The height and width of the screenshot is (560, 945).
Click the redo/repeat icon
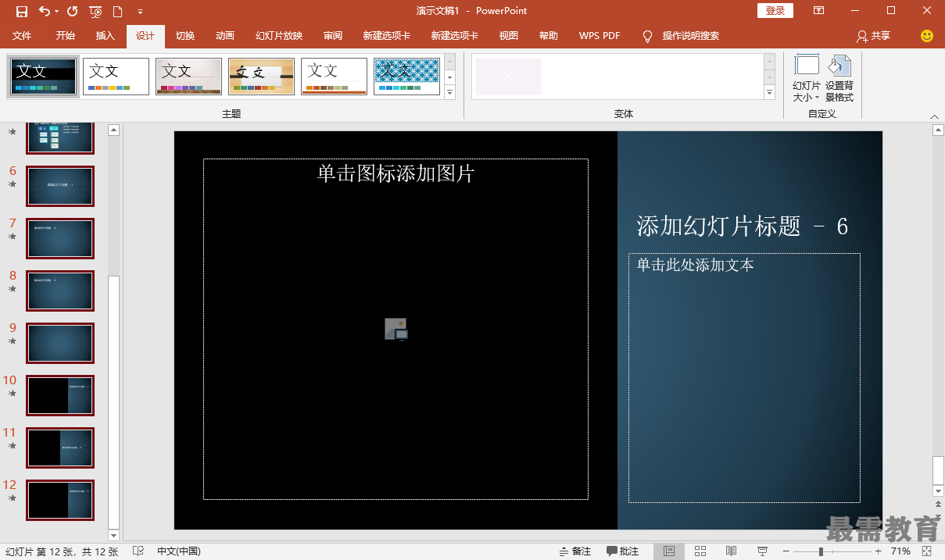pos(73,12)
